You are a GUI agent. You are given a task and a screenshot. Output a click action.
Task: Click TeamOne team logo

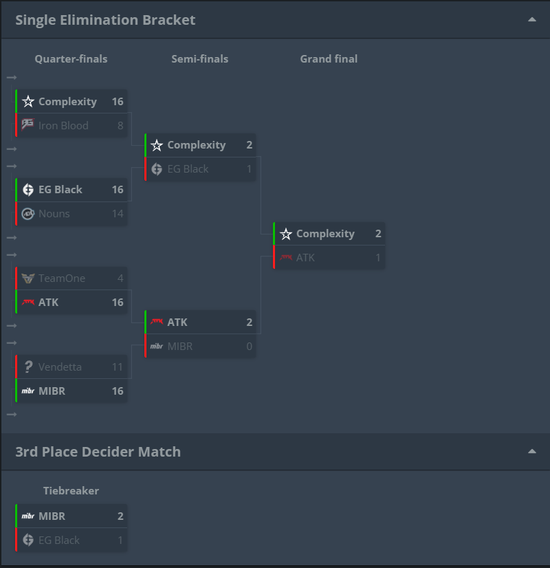[x=28, y=278]
